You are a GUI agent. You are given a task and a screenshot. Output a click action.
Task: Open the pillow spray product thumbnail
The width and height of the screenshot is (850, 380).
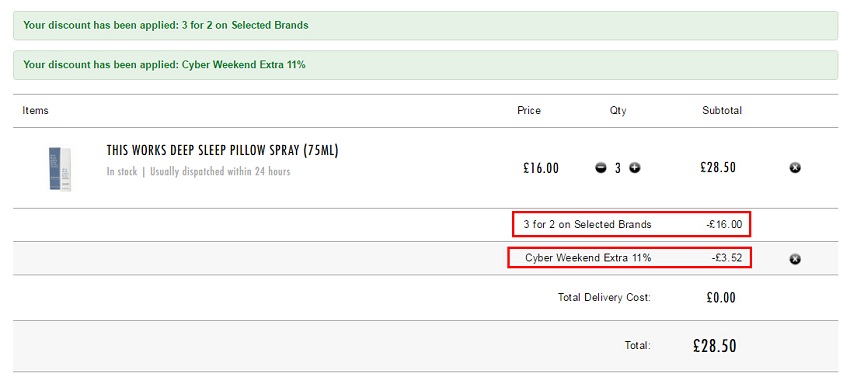point(60,169)
